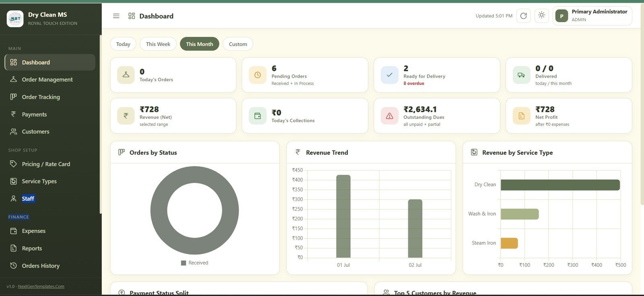
Task: Click the warning triangle icon on Outstanding Dues
Action: pyautogui.click(x=390, y=116)
